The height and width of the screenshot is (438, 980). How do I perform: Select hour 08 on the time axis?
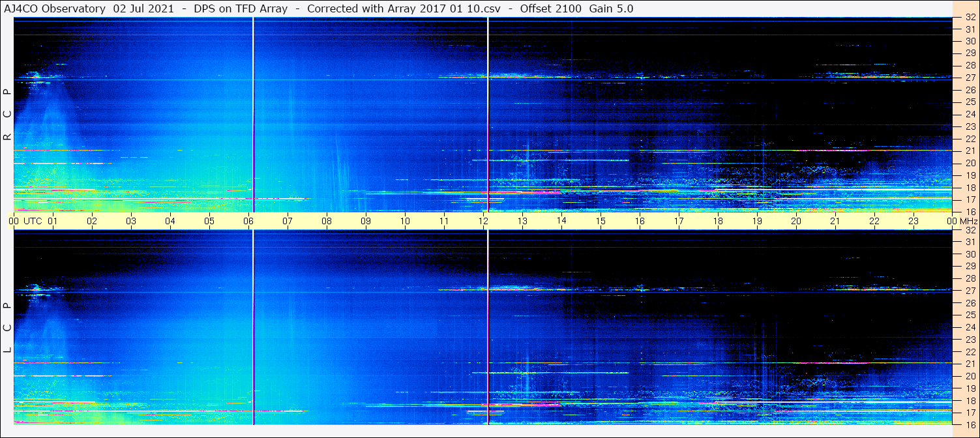click(327, 221)
